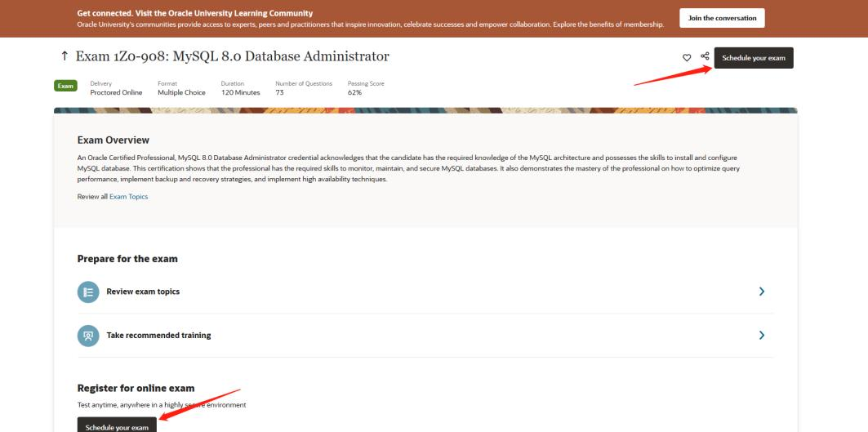The image size is (868, 432).
Task: Click the Proctored Online delivery value
Action: click(116, 92)
